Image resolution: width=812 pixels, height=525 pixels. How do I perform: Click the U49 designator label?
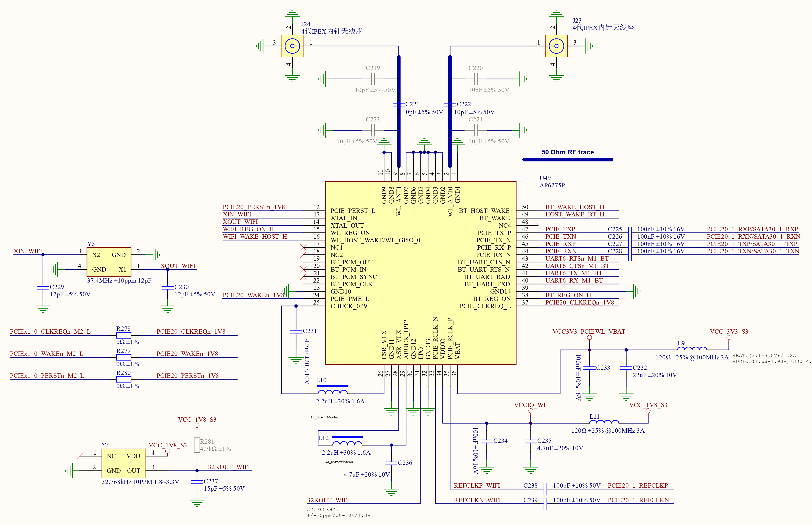click(545, 178)
